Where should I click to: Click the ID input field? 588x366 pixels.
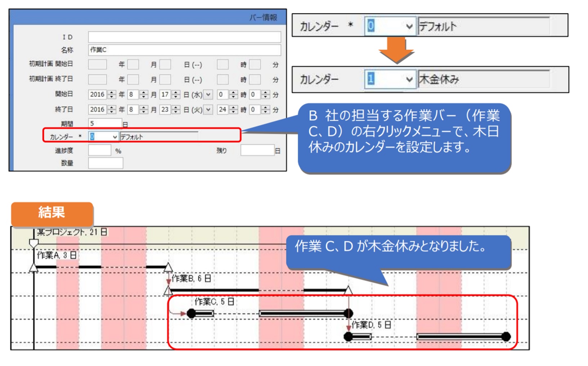click(184, 37)
